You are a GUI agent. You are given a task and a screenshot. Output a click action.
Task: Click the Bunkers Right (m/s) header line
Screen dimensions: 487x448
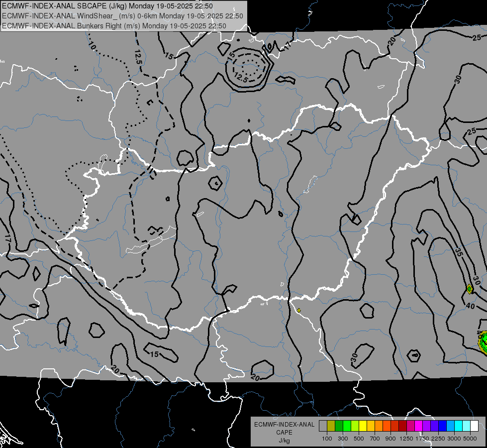114,26
